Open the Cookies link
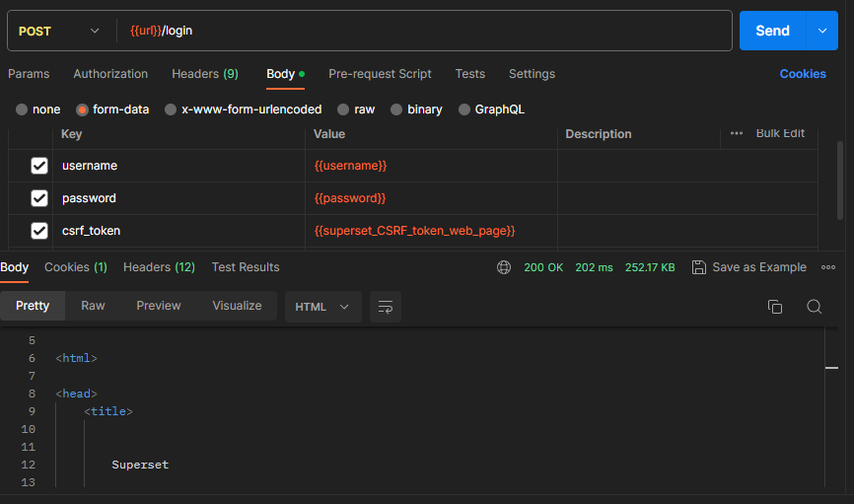The width and height of the screenshot is (854, 504). point(803,74)
